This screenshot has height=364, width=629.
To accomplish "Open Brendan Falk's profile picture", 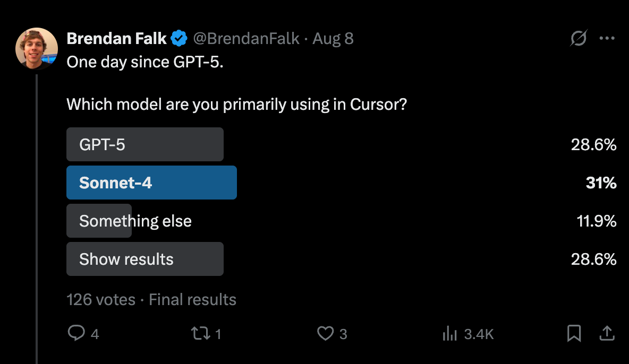I will [37, 48].
